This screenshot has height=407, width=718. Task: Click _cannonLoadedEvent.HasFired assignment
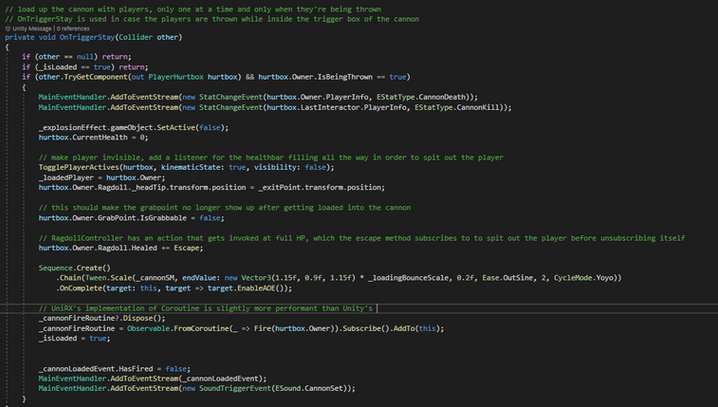coord(114,369)
